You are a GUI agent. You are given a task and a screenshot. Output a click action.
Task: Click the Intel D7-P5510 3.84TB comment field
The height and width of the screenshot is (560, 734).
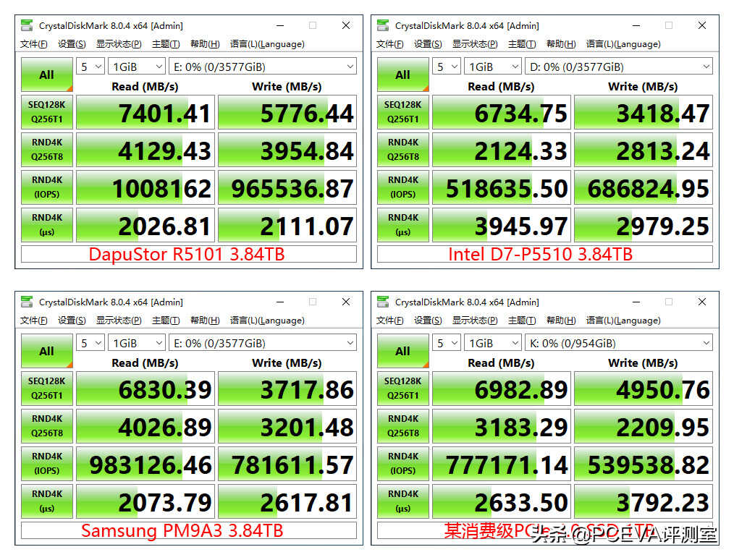(545, 254)
